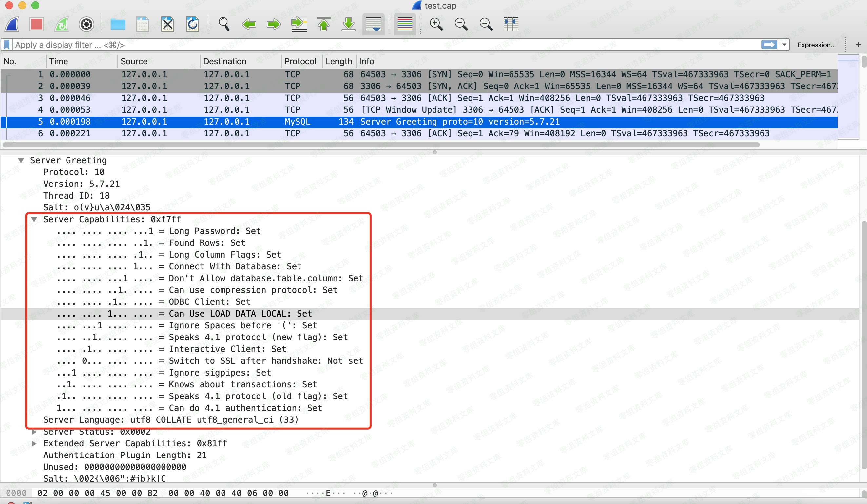Screen dimensions: 867x504
Task: Click the find packet magnifier icon
Action: tap(223, 25)
